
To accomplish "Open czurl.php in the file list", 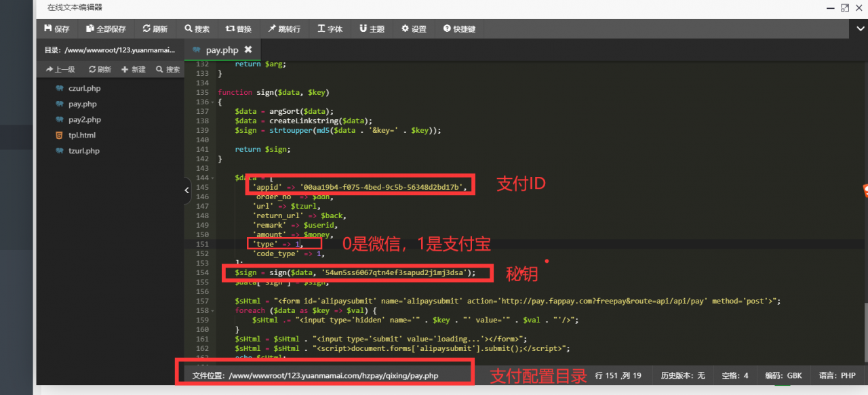I will click(x=84, y=88).
